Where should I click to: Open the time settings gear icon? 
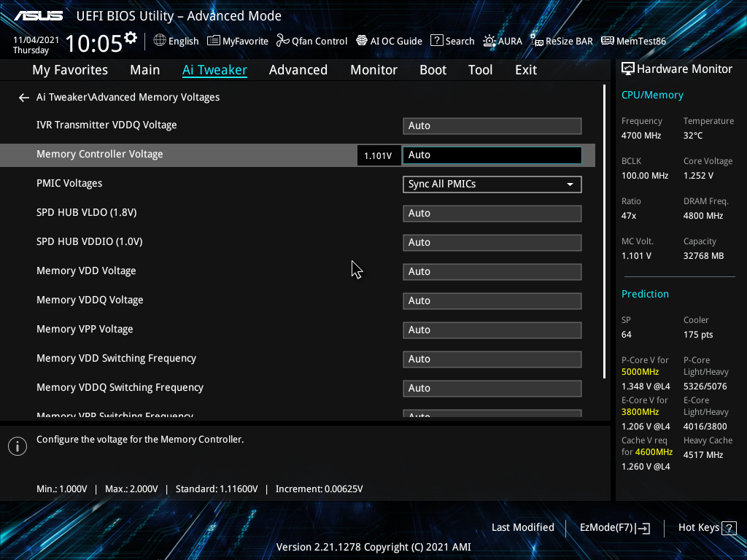tap(131, 38)
